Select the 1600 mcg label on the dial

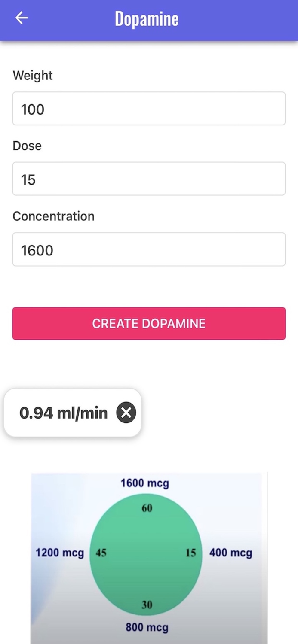(146, 483)
